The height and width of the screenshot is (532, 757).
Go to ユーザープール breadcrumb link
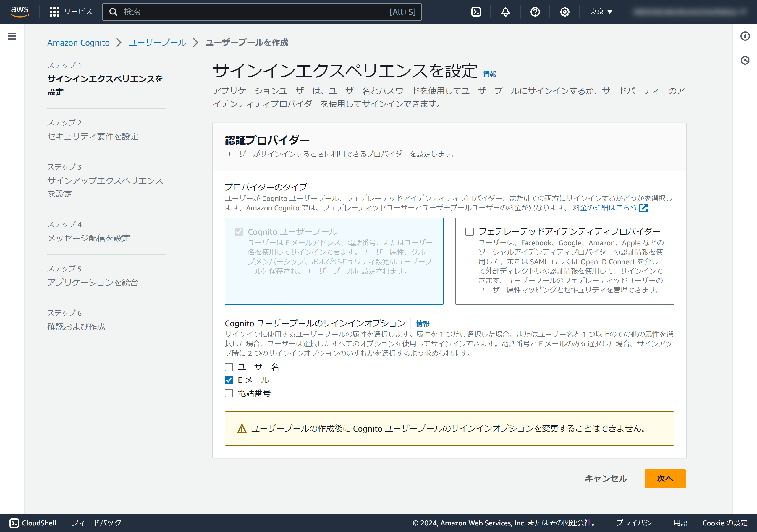tap(157, 43)
